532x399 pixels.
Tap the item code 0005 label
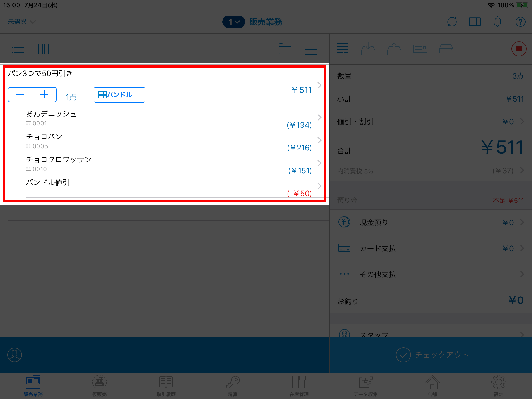[40, 146]
